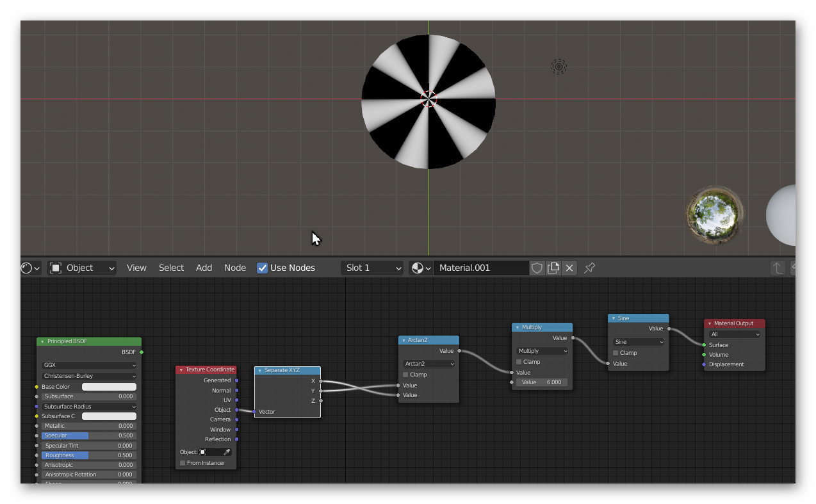Image resolution: width=816 pixels, height=504 pixels.
Task: Click the Displacement input socket on Material Output
Action: point(704,364)
